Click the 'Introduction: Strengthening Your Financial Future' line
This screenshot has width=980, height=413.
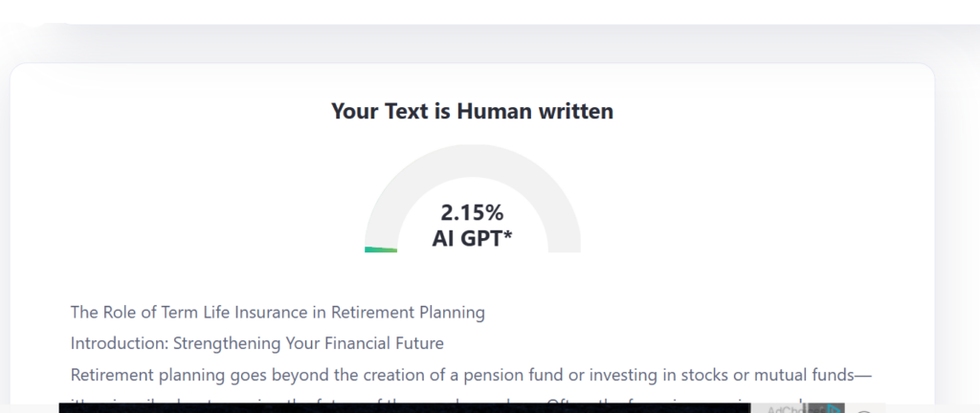point(256,342)
